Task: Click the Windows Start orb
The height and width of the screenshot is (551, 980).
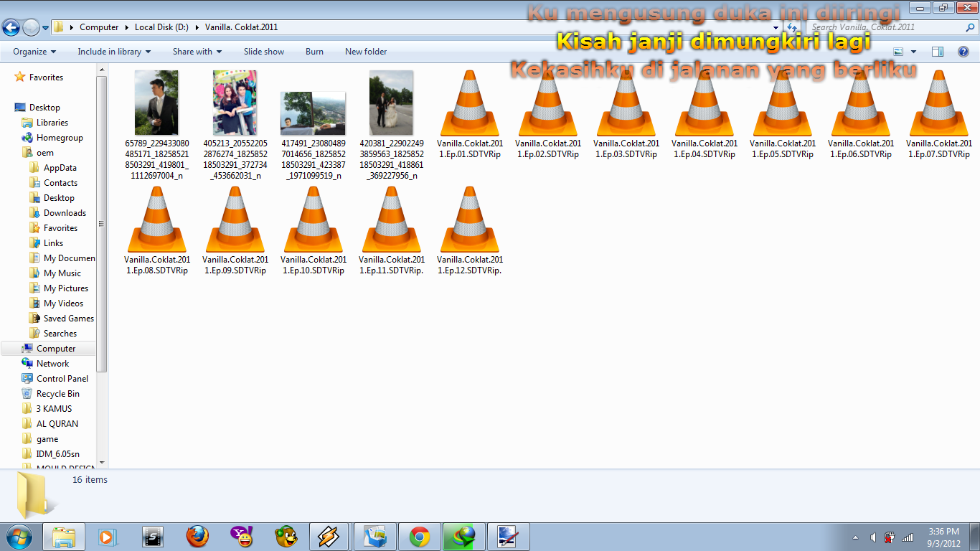Action: [x=19, y=537]
